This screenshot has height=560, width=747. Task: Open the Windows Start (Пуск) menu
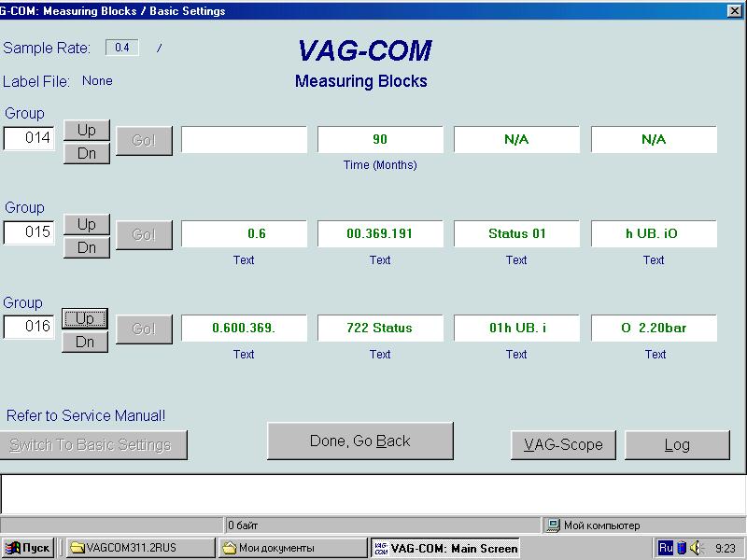tap(28, 548)
